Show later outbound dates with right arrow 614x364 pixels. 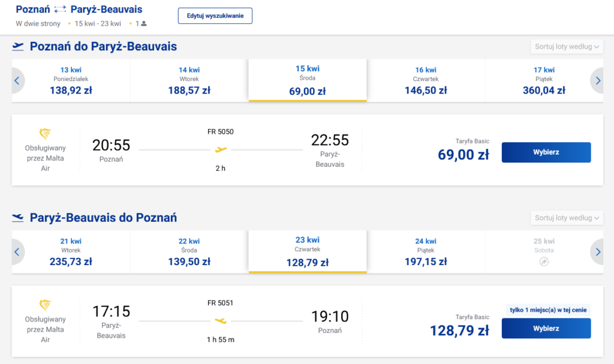coord(597,80)
